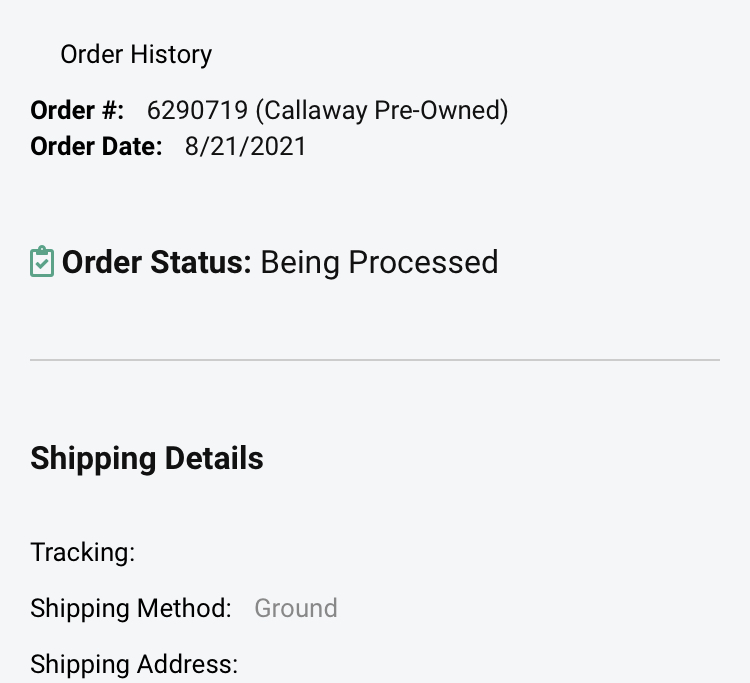This screenshot has width=750, height=683.
Task: Click the word "History" at the top
Action: tap(174, 54)
